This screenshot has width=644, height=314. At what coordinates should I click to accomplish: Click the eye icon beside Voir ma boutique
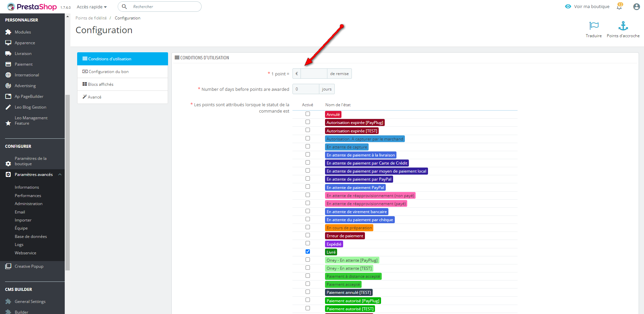tap(568, 6)
